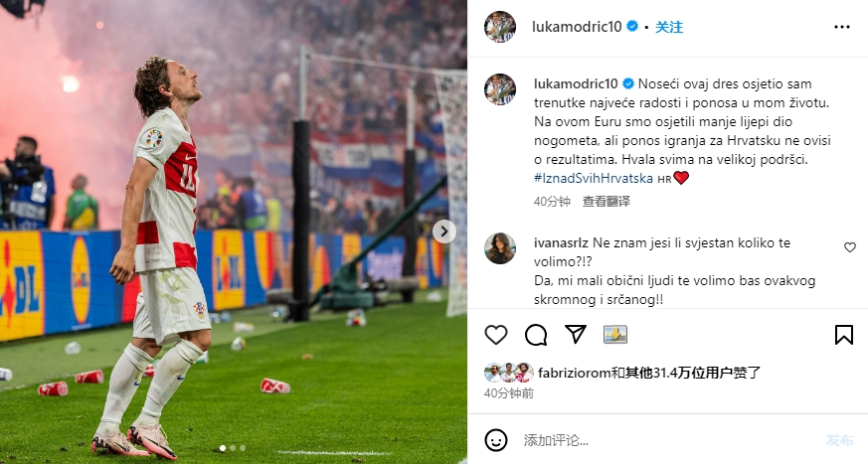Like ivanasrlz's comment with small heart
868x464 pixels.
click(x=850, y=247)
